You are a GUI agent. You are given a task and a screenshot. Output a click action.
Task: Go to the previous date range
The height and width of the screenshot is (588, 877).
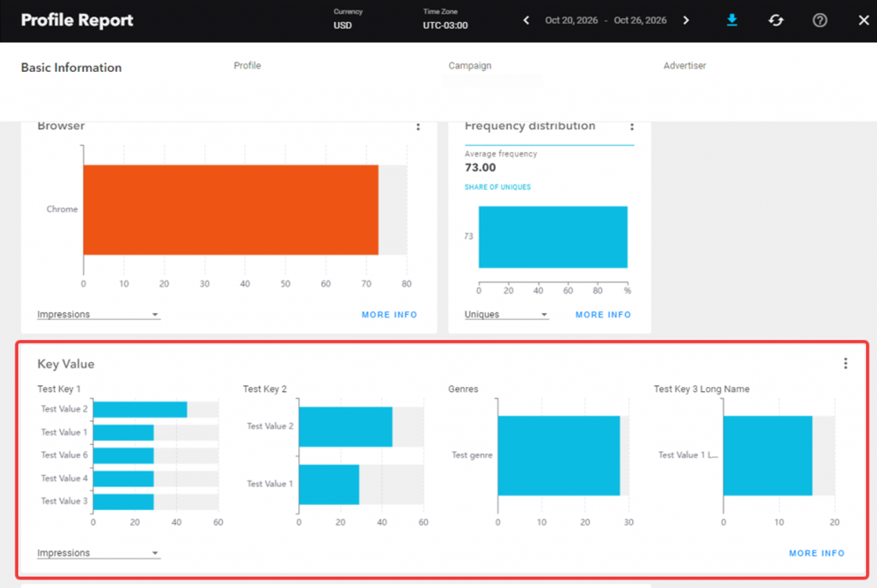click(x=526, y=21)
